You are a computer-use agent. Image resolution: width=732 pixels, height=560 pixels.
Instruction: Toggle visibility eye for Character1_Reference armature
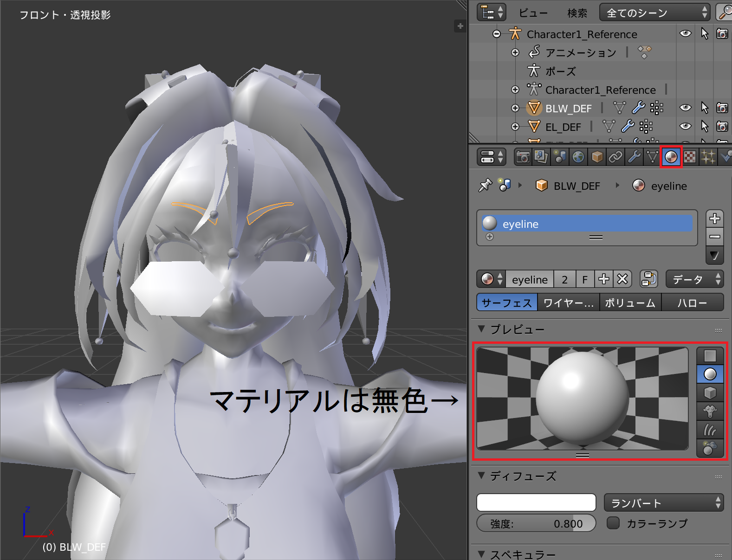(686, 34)
